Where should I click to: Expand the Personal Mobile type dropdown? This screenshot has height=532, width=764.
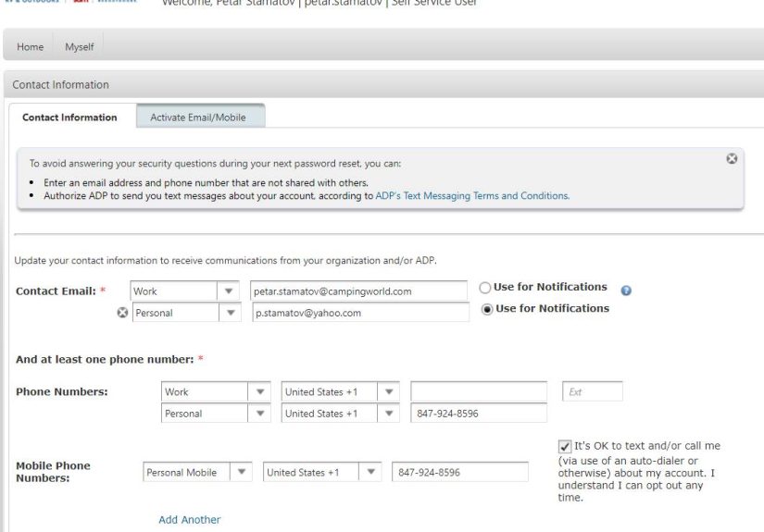click(x=242, y=472)
